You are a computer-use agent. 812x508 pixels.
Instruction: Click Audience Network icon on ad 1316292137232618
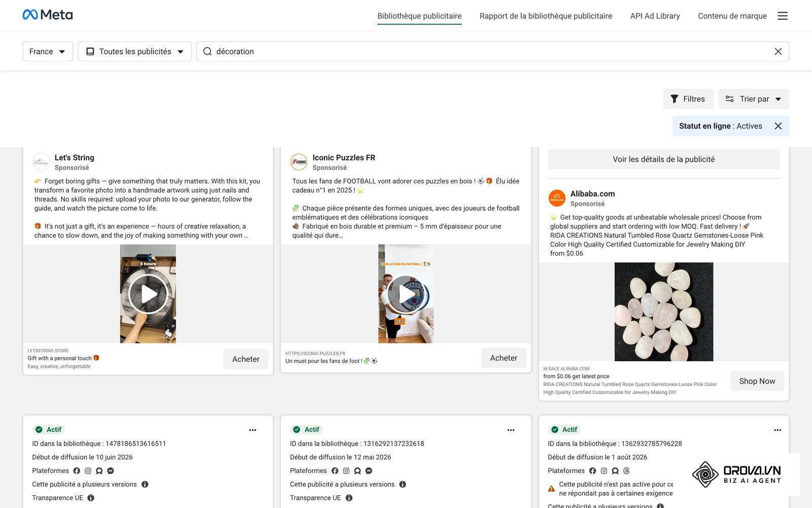tap(357, 471)
